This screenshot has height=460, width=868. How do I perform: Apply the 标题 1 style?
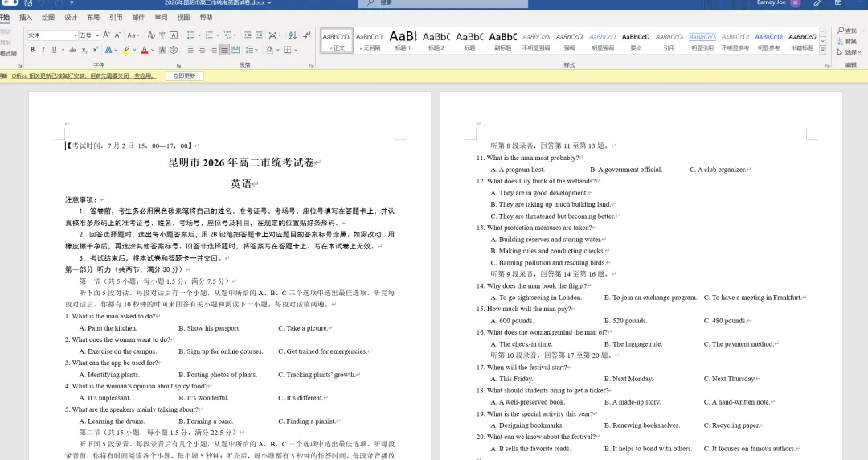pos(403,40)
